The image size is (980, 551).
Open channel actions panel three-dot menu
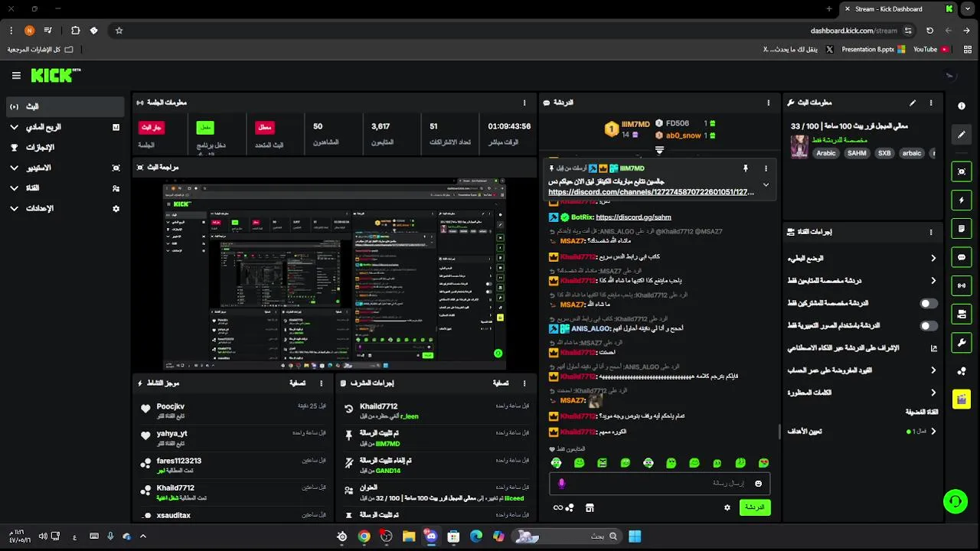[x=931, y=232]
